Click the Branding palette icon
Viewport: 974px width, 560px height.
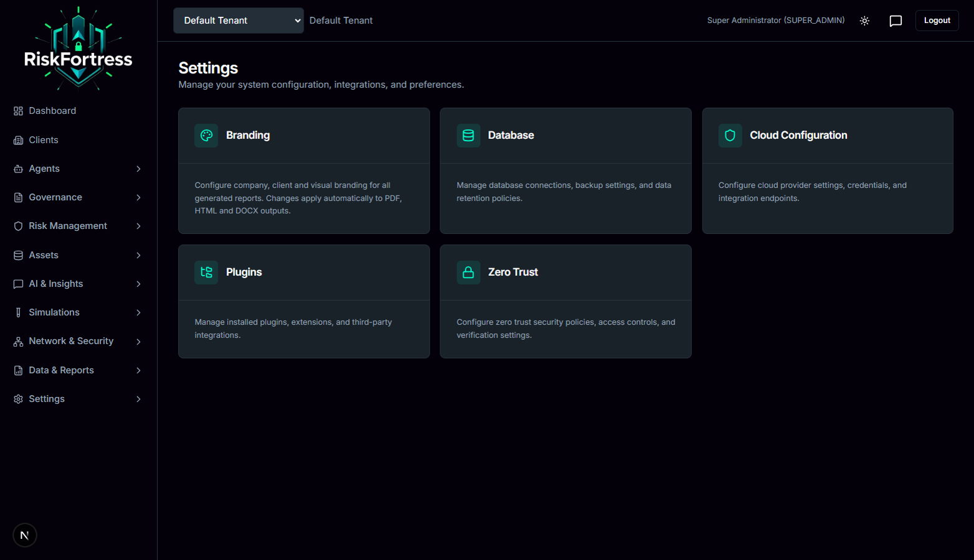(x=206, y=136)
